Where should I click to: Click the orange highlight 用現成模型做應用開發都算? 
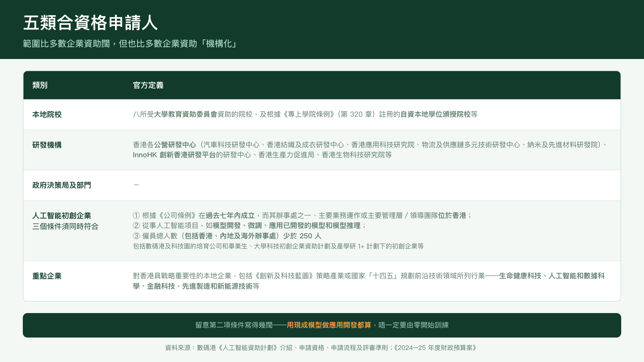pos(329,325)
